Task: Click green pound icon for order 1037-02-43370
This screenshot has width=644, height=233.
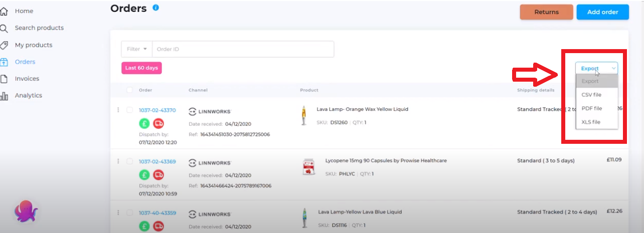Action: [144, 123]
